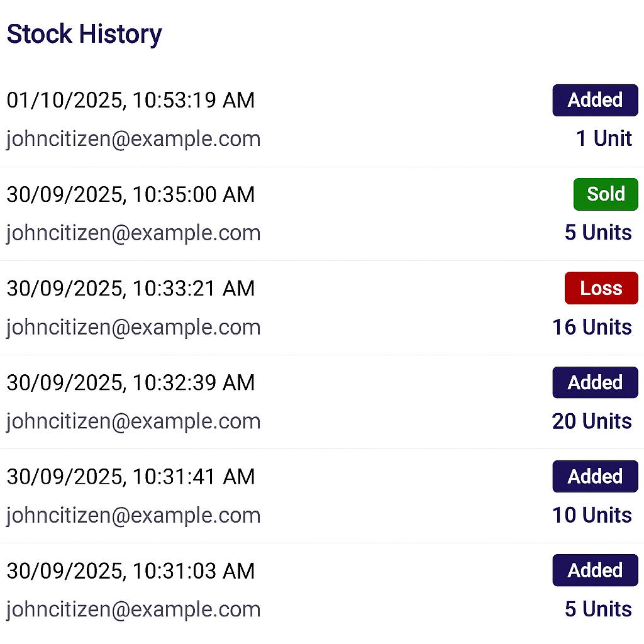
Task: Click the 10 Units quantity label
Action: click(x=592, y=515)
